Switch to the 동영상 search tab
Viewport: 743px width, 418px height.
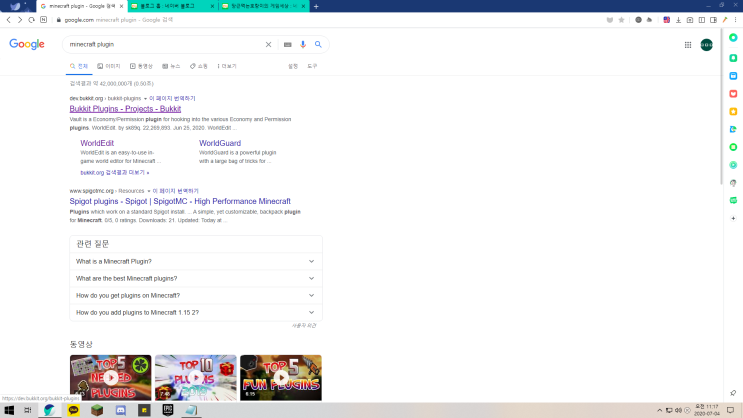point(141,66)
